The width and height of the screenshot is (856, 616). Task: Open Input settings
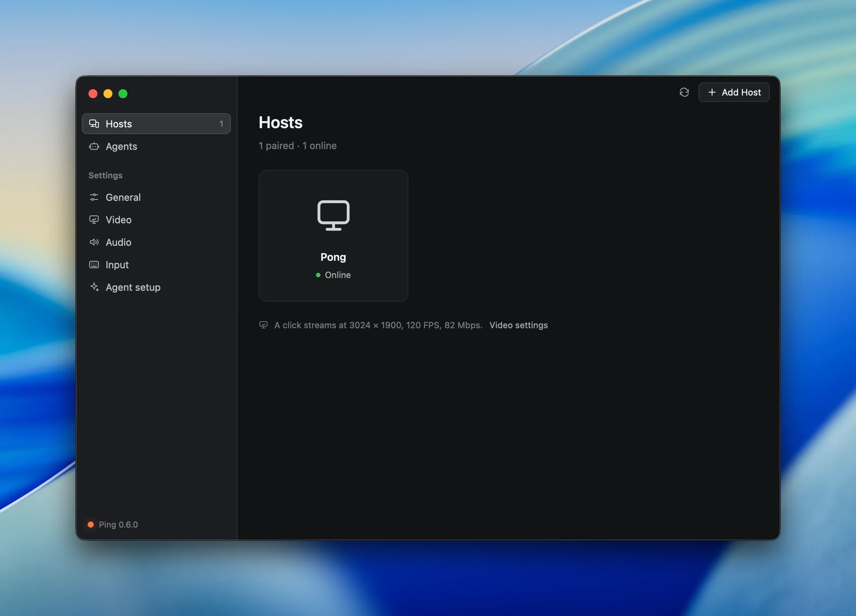pos(156,265)
